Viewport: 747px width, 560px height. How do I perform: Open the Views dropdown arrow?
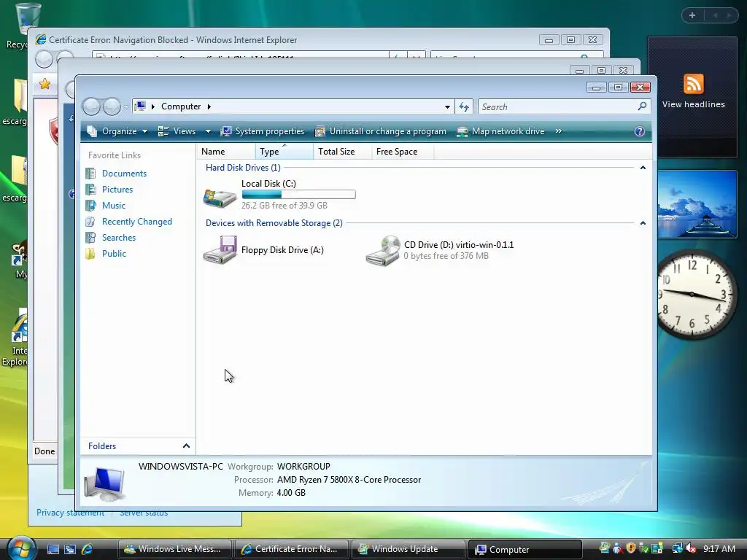208,131
